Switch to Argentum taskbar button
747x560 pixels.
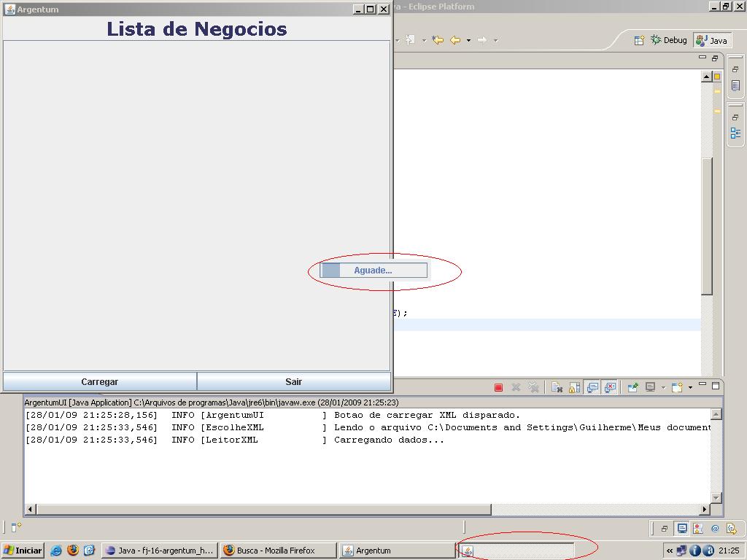pyautogui.click(x=397, y=551)
